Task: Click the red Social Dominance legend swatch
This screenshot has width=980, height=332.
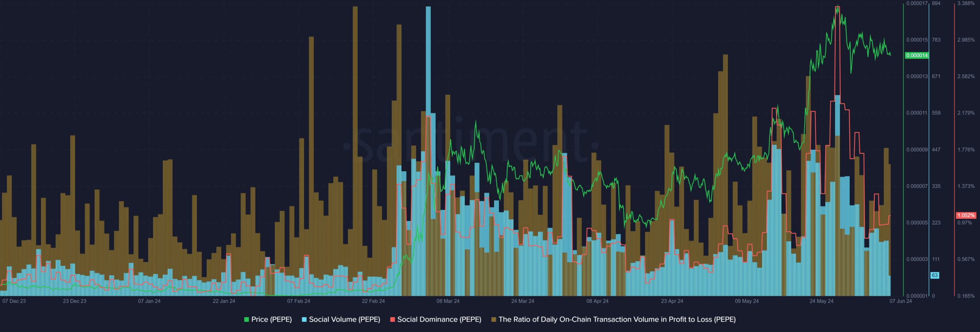Action: 392,319
